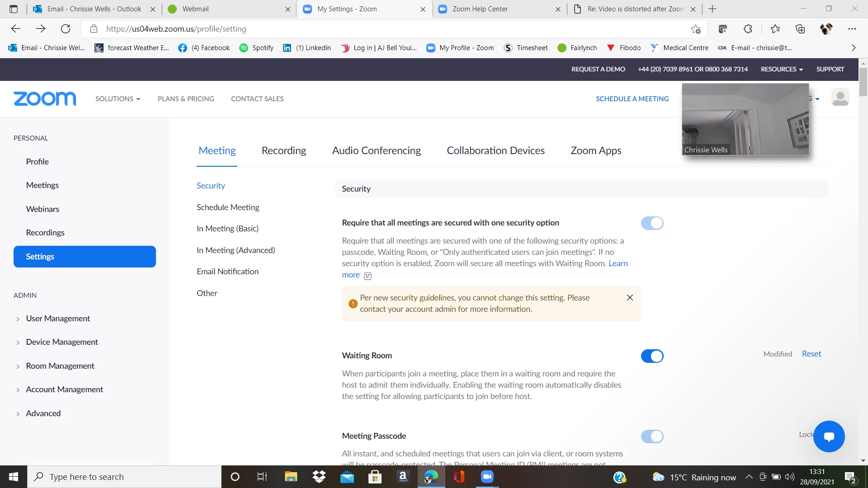This screenshot has height=488, width=868.
Task: Switch to the Recording tab
Action: coord(283,150)
